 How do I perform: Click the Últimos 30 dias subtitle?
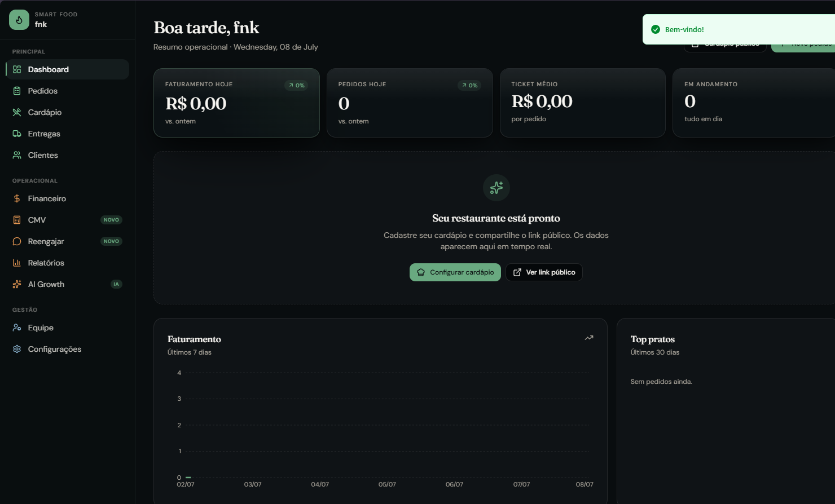coord(655,352)
